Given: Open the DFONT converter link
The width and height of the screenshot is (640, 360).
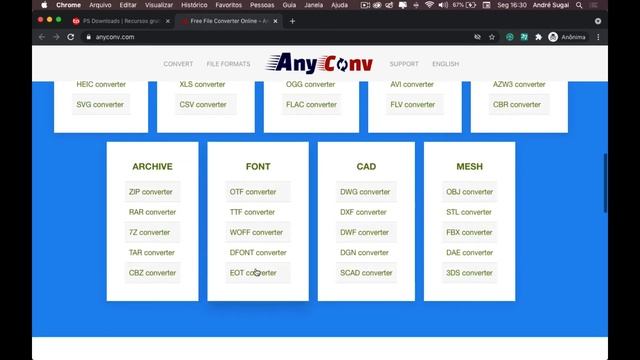Looking at the screenshot, I should pos(258,252).
